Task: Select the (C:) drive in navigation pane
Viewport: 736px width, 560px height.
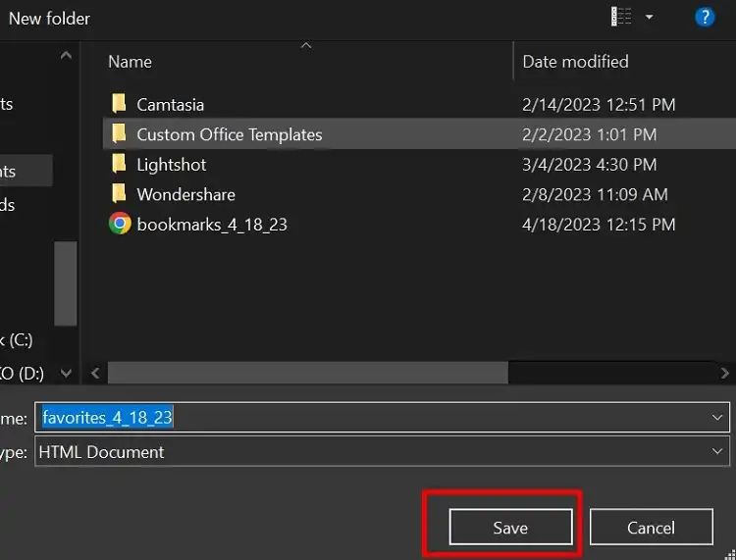Action: pos(17,340)
